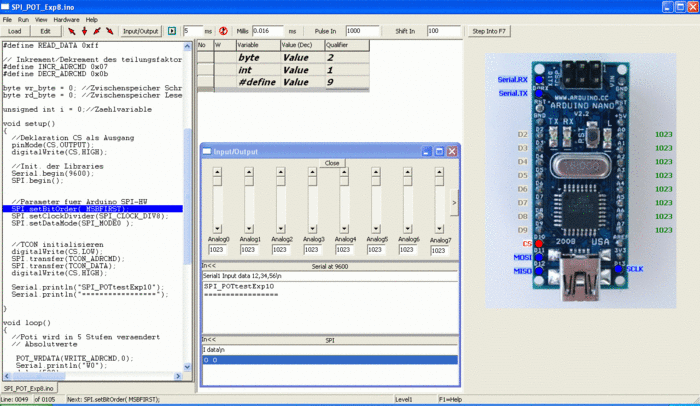Click the Edit button
Image resolution: width=700 pixels, height=406 pixels.
(46, 31)
